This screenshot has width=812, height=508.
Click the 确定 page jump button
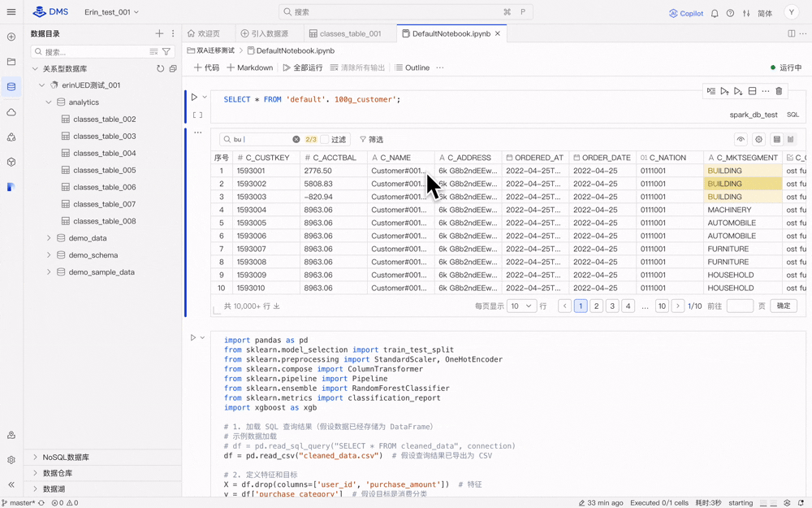[x=784, y=306]
